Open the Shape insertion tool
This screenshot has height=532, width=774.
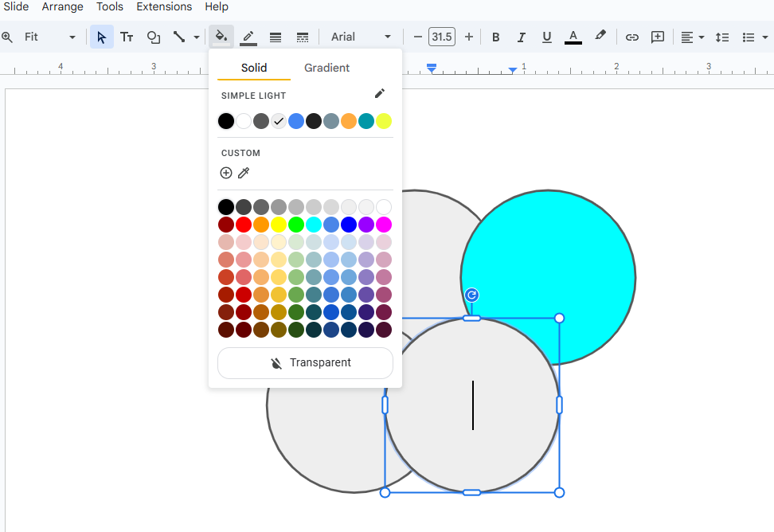pos(153,37)
